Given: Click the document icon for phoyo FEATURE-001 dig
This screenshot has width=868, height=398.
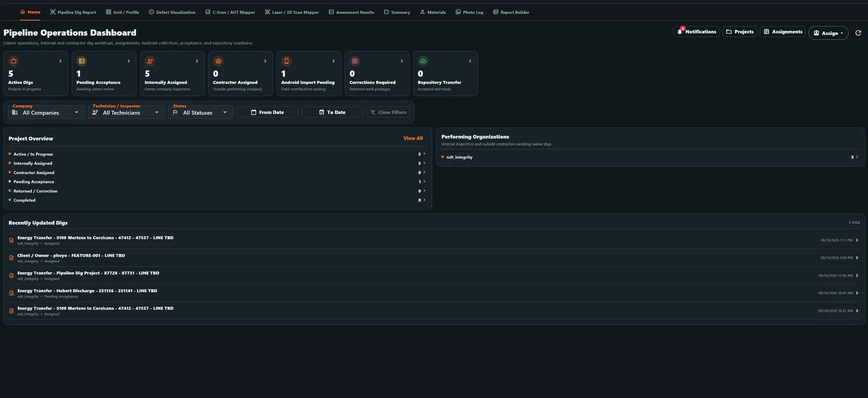Looking at the screenshot, I should (11, 258).
